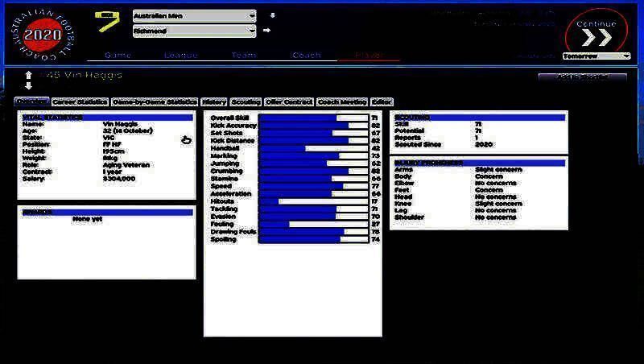Switch to the Career Statistics tab
The image size is (644, 364).
(80, 102)
